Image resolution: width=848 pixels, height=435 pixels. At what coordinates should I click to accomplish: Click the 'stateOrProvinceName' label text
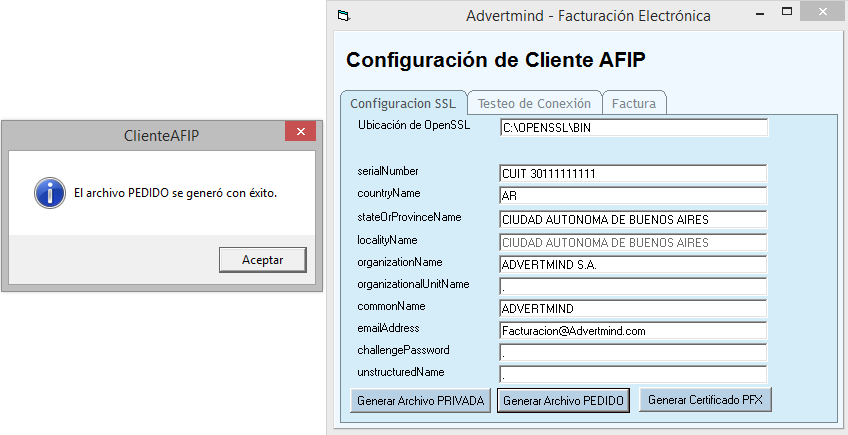(x=409, y=217)
